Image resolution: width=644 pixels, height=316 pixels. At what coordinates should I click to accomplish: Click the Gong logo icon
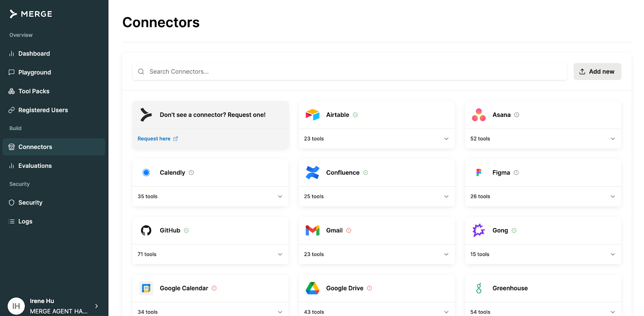479,230
